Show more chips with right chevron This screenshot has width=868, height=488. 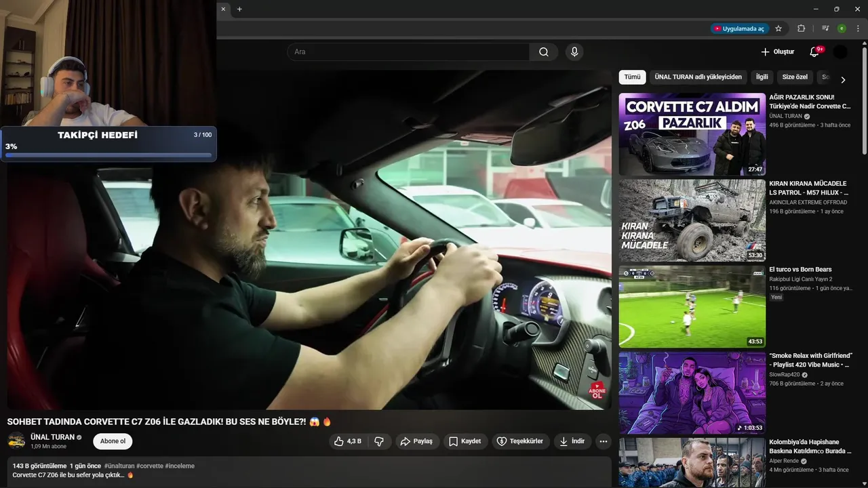pos(843,79)
